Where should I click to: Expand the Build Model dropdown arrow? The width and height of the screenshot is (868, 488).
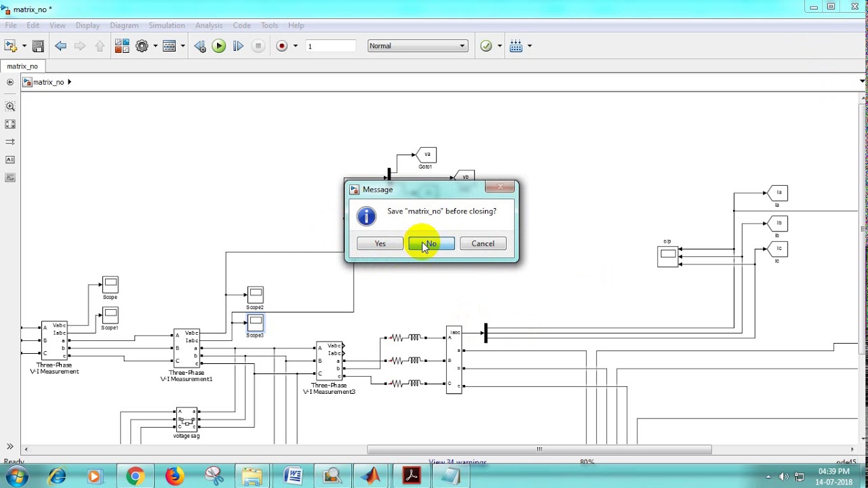coord(530,46)
